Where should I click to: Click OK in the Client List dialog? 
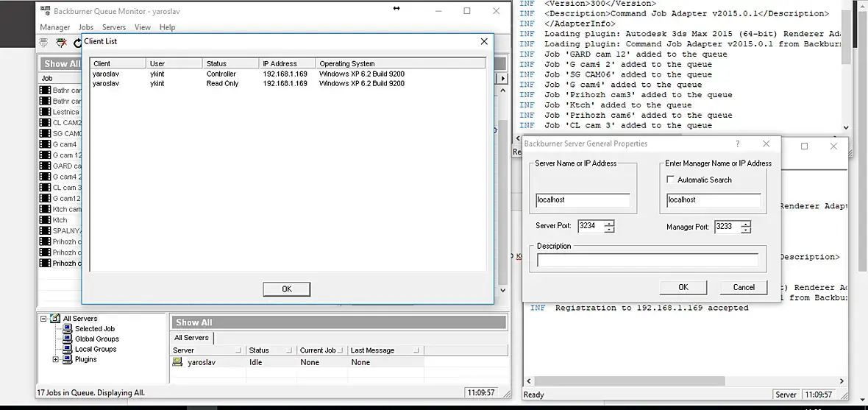tap(287, 289)
